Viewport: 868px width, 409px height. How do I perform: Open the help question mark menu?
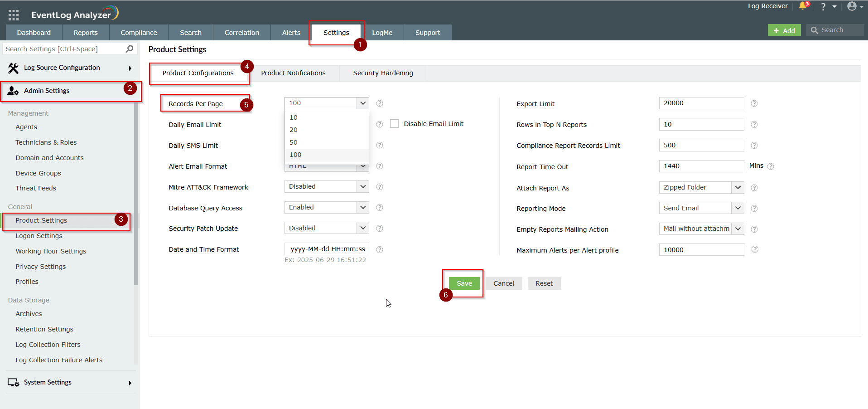pyautogui.click(x=823, y=6)
